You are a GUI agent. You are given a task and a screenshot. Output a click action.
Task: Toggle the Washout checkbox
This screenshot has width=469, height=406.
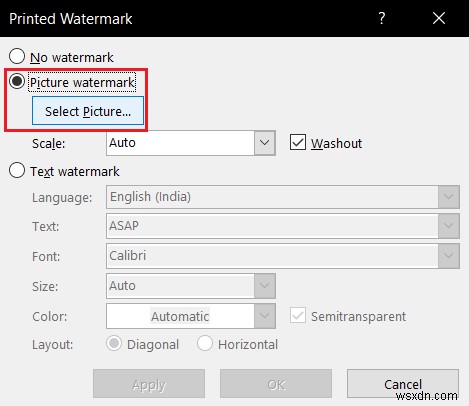pos(298,143)
